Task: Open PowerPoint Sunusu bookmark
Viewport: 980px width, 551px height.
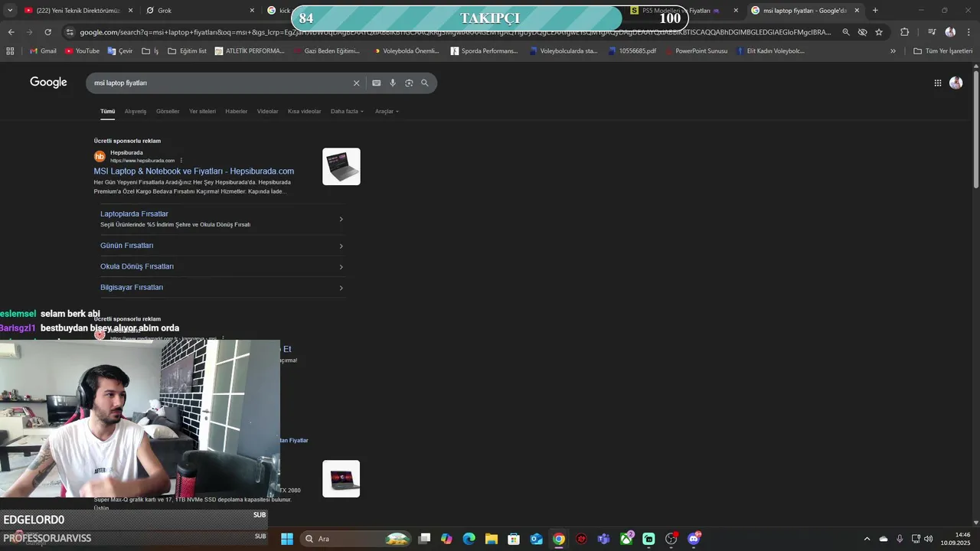Action: click(696, 51)
